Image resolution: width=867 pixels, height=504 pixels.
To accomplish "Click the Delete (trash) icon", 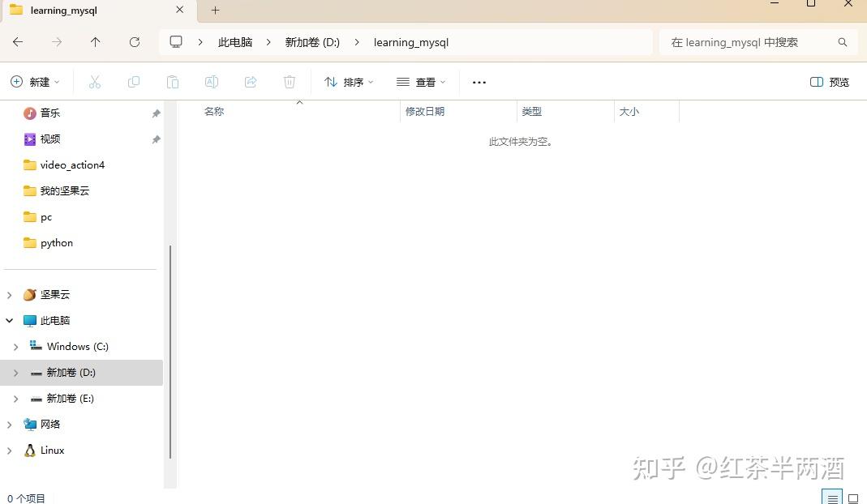I will coord(290,81).
